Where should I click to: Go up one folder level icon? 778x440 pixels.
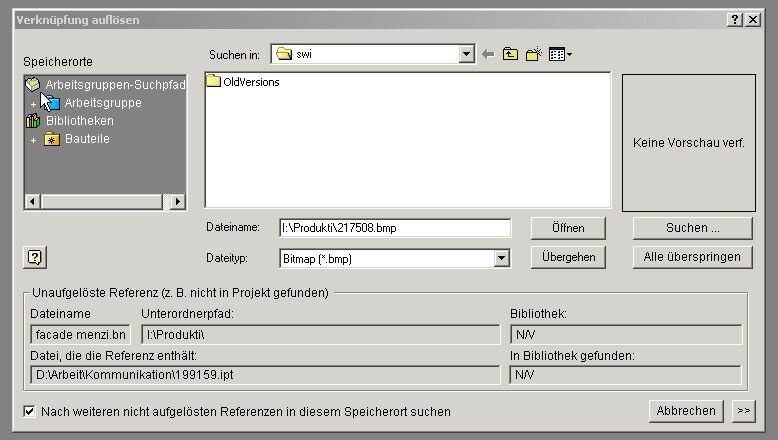pos(510,54)
